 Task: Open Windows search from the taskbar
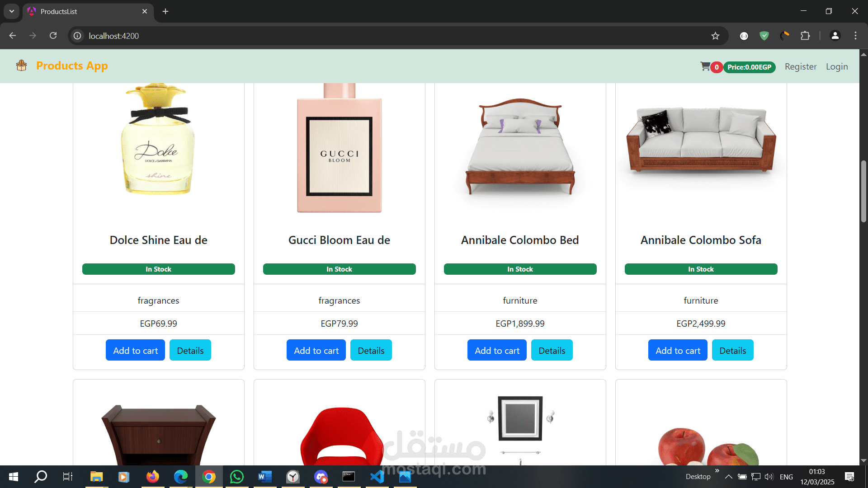(x=40, y=476)
